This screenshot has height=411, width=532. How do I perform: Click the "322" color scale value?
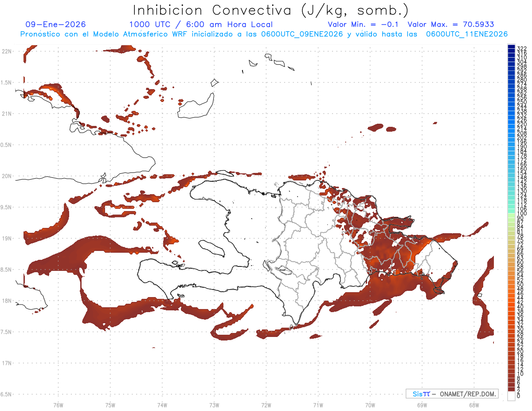[521, 48]
